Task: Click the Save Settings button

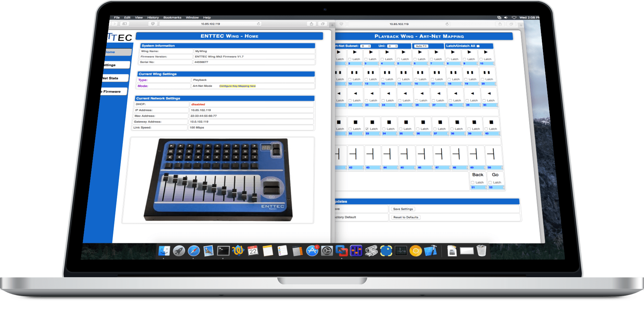Action: coord(403,209)
